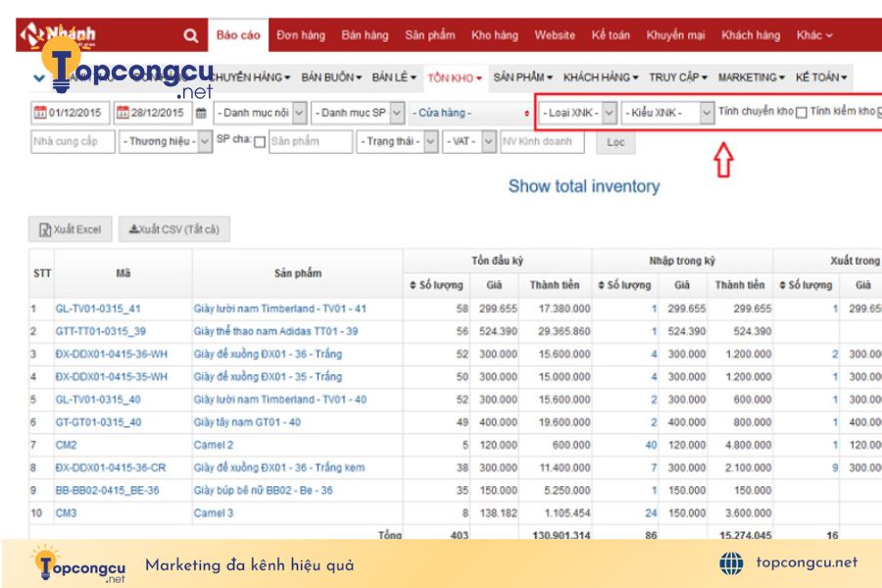Viewport: 882px width, 588px height.
Task: Expand the SẢN PHẨM submenu
Action: tap(522, 77)
